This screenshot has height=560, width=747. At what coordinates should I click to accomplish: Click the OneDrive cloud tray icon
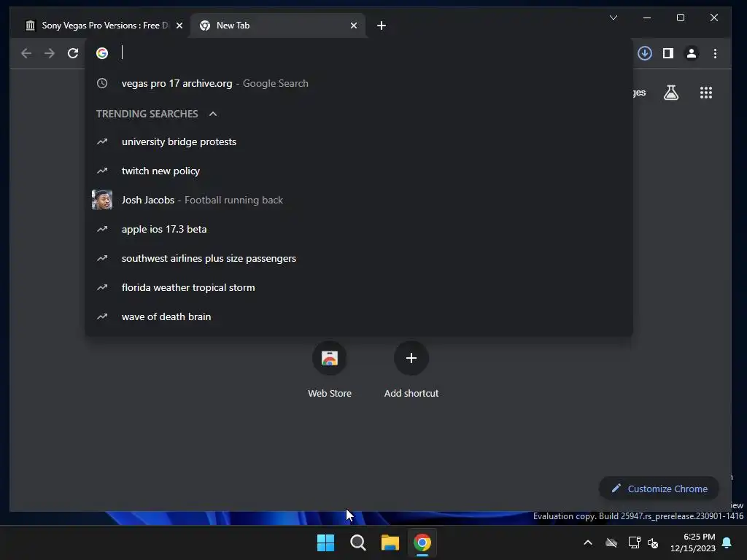(611, 542)
